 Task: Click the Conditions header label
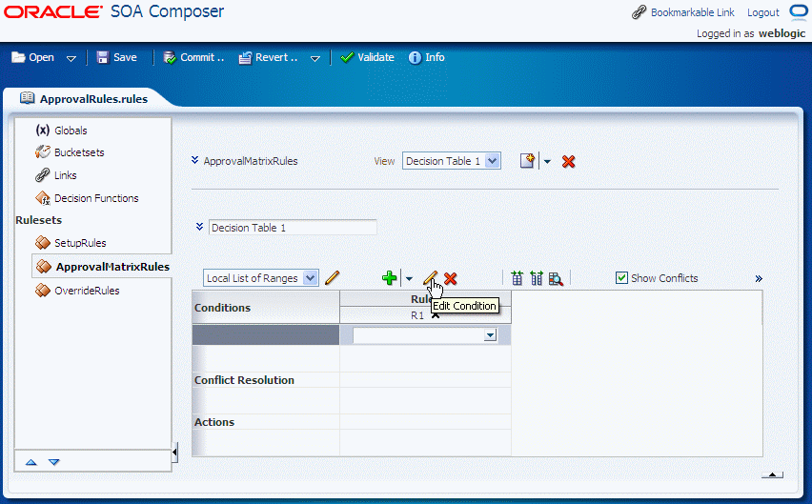223,308
